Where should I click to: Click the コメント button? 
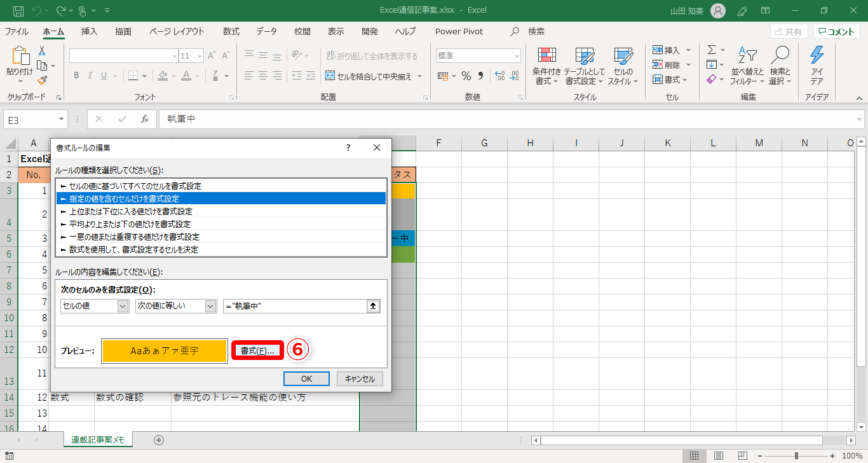[837, 31]
